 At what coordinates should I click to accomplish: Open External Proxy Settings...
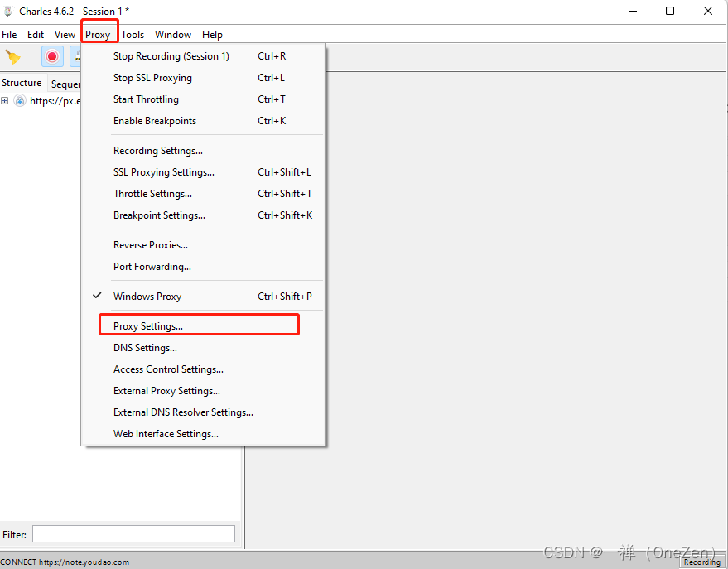pyautogui.click(x=204, y=391)
